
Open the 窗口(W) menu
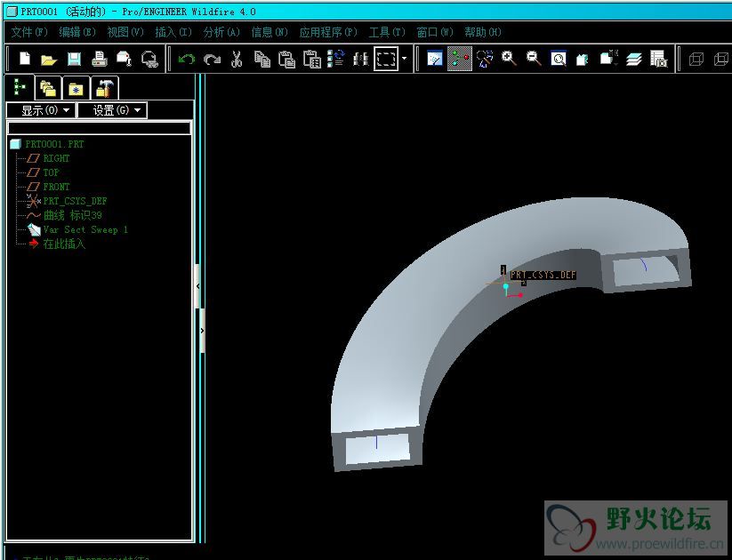tap(435, 32)
